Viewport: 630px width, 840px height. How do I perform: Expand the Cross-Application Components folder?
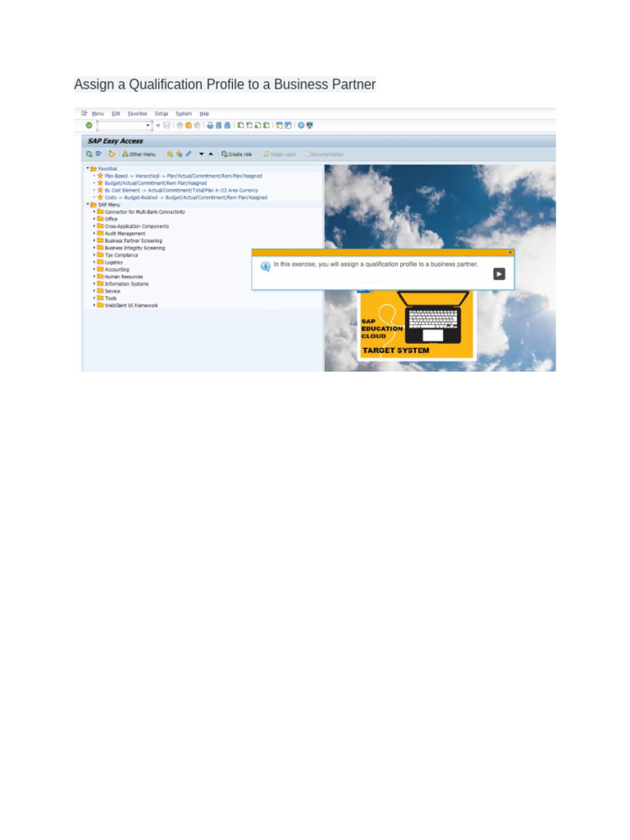pyautogui.click(x=94, y=226)
